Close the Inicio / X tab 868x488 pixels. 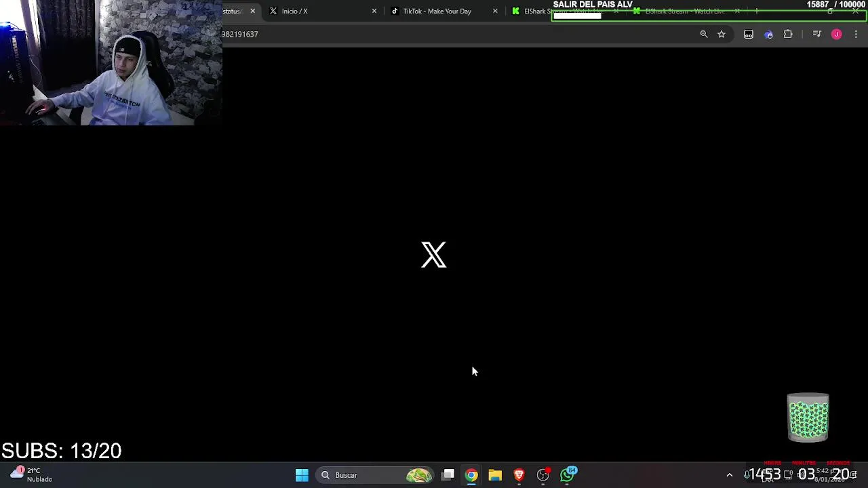click(374, 11)
